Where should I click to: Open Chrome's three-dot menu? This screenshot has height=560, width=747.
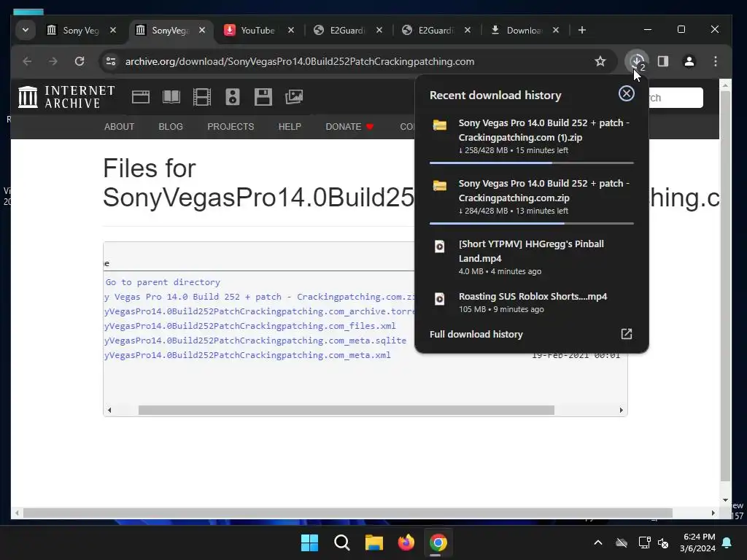716,61
